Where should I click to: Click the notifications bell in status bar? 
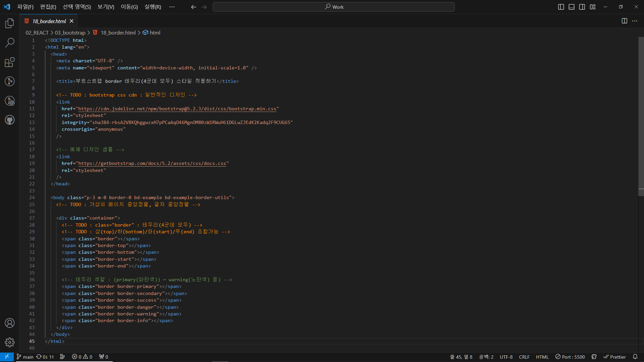click(x=635, y=357)
